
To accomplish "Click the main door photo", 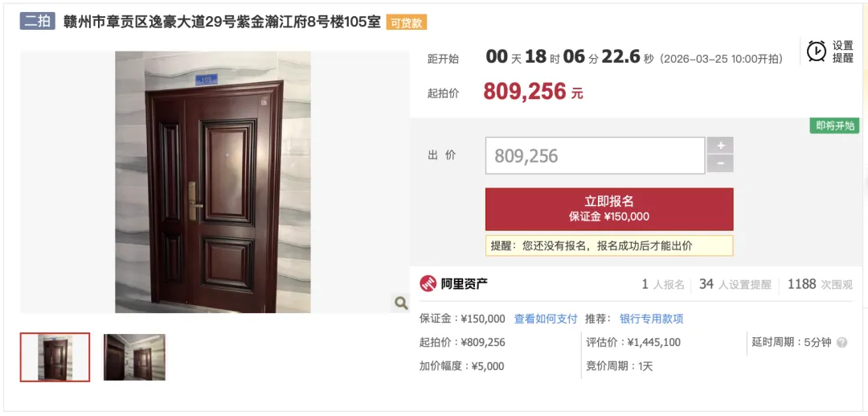I will tap(213, 182).
